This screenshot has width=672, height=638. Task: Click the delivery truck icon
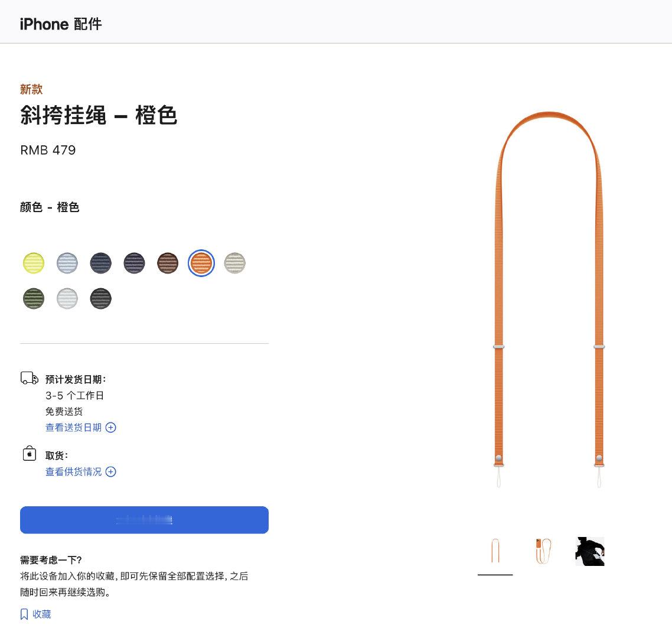pyautogui.click(x=29, y=378)
